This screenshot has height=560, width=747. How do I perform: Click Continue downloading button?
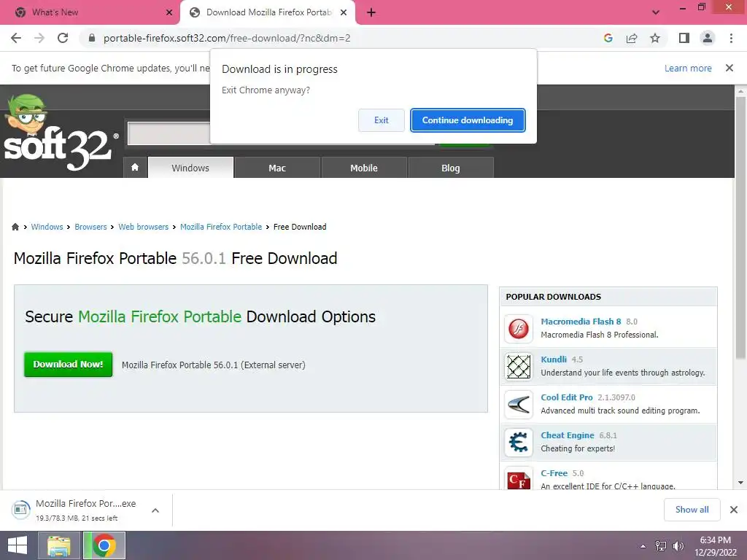(x=468, y=120)
